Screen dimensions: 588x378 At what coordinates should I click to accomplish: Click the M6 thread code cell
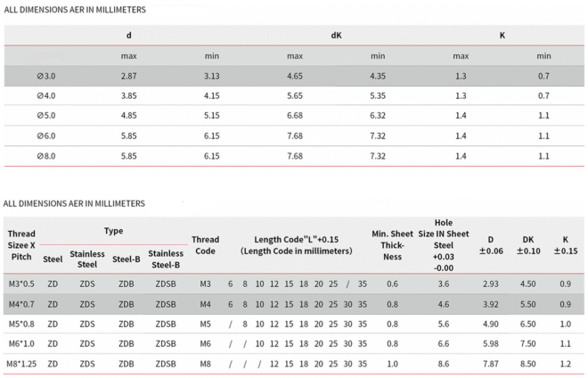point(205,344)
